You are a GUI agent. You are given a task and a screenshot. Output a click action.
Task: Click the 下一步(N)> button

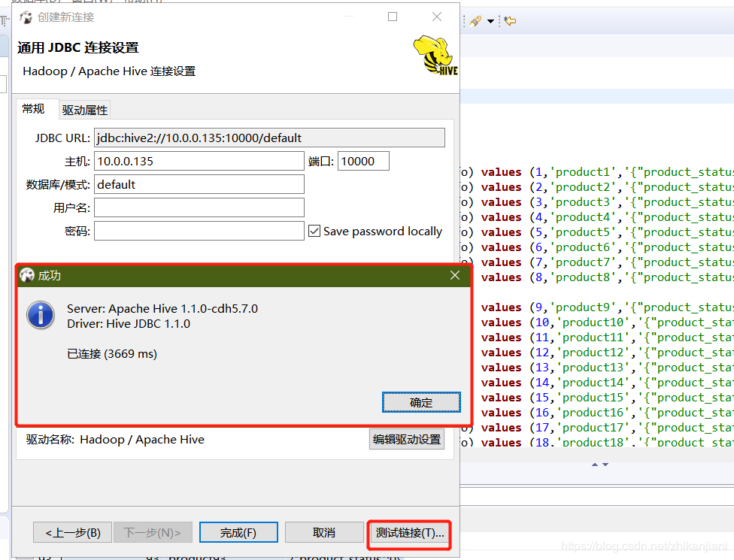[x=153, y=532]
